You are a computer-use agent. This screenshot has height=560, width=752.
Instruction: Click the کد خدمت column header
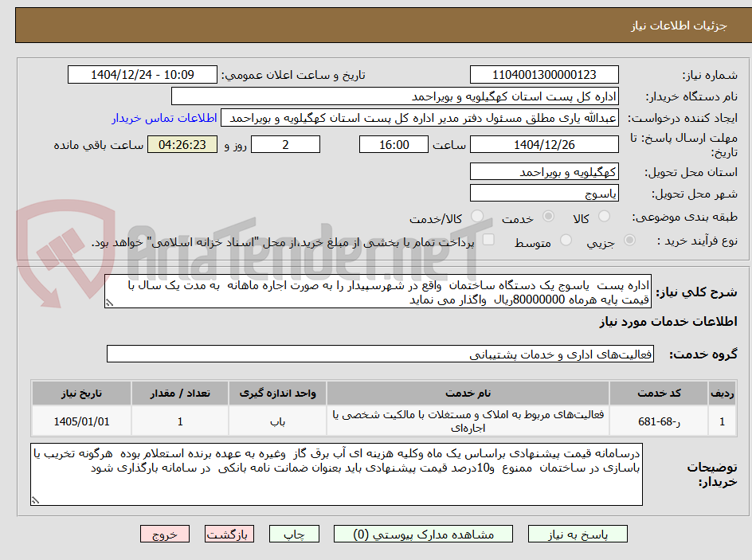click(659, 394)
